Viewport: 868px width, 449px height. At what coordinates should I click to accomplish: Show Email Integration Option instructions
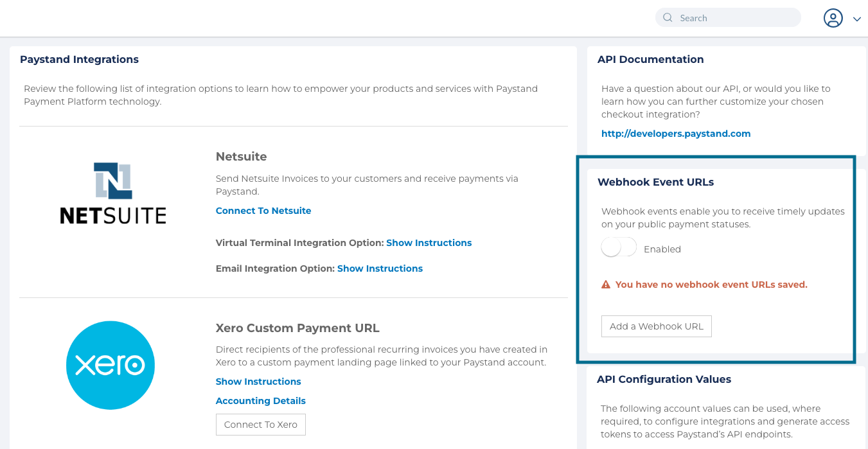click(380, 269)
